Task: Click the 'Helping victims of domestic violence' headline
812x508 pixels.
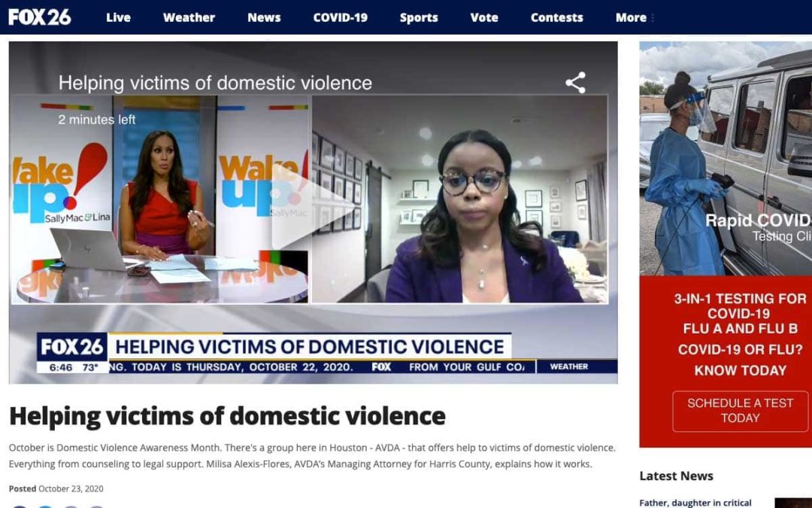Action: 227,416
